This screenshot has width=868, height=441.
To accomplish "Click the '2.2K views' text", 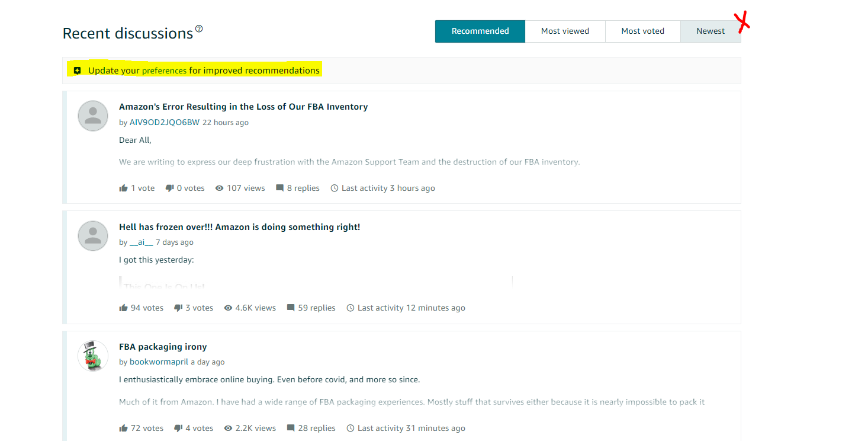I will click(256, 429).
